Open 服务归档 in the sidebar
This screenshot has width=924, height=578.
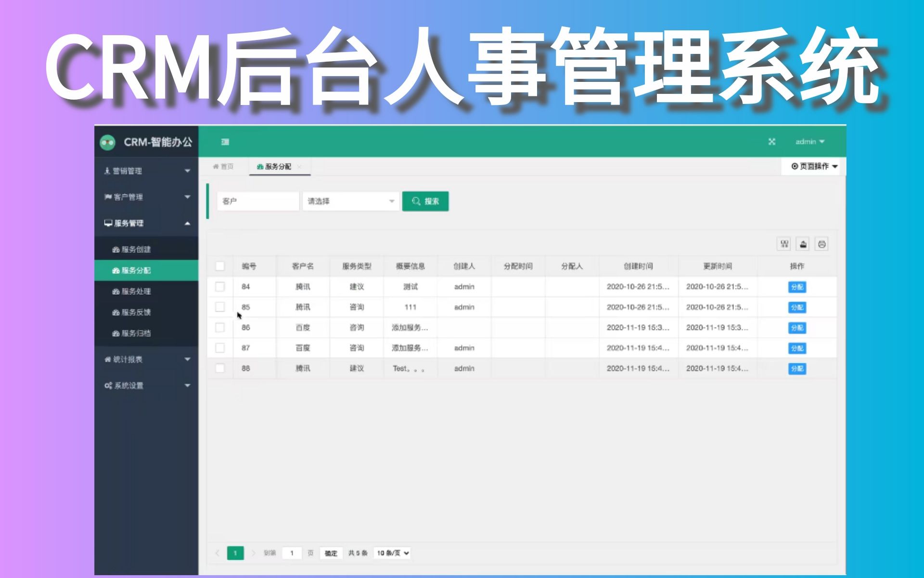(x=146, y=333)
